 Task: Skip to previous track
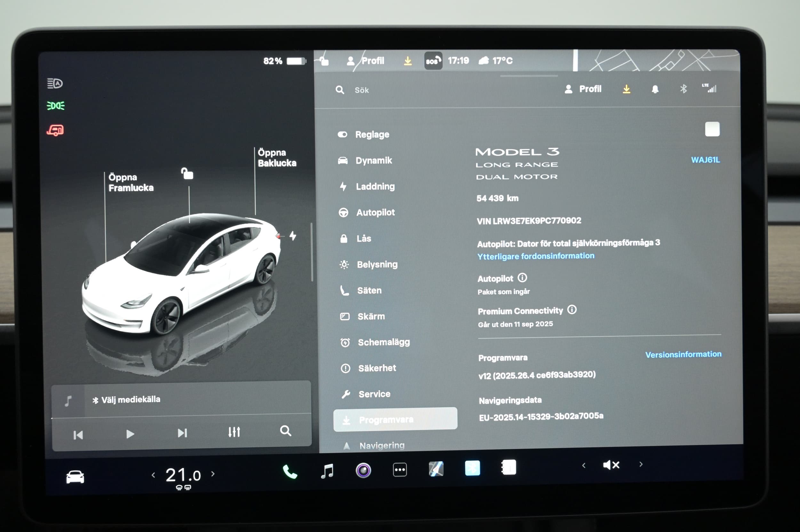point(78,435)
